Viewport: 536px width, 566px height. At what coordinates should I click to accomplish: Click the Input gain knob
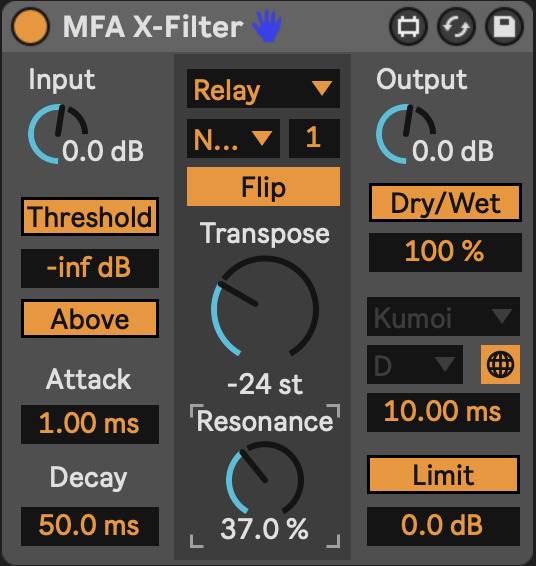(58, 134)
